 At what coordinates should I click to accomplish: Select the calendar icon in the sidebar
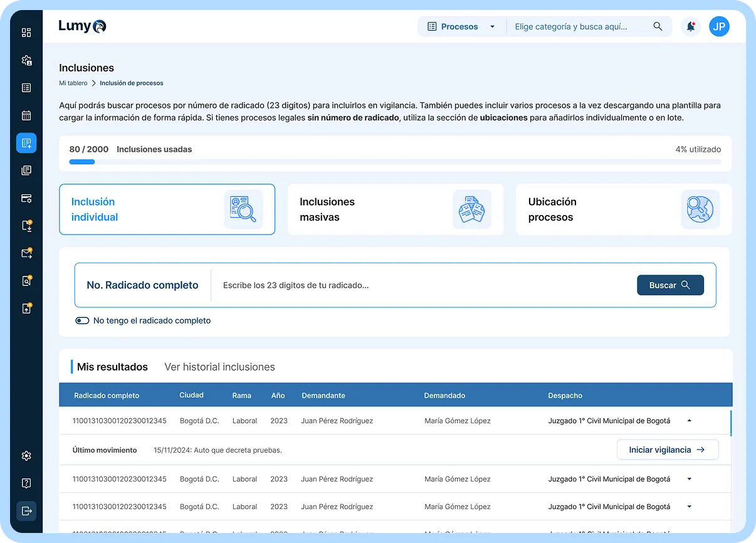(x=26, y=115)
